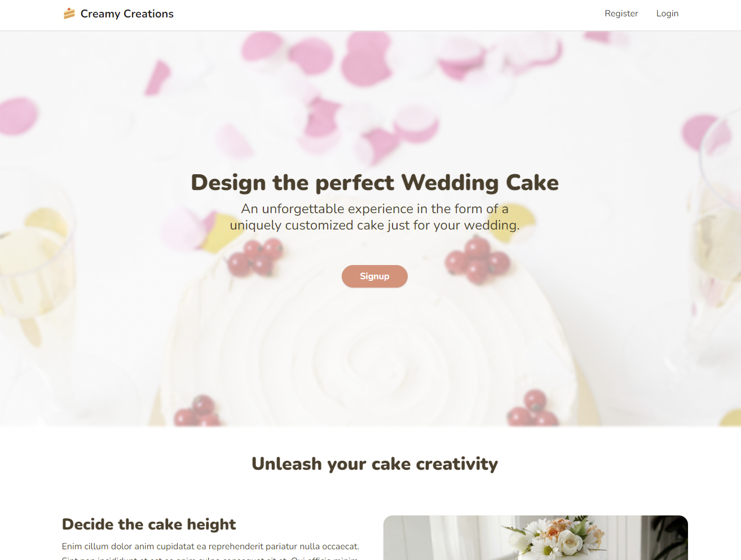Click the hero subtitle about unforgettable experience
The image size is (741, 560).
click(x=375, y=217)
